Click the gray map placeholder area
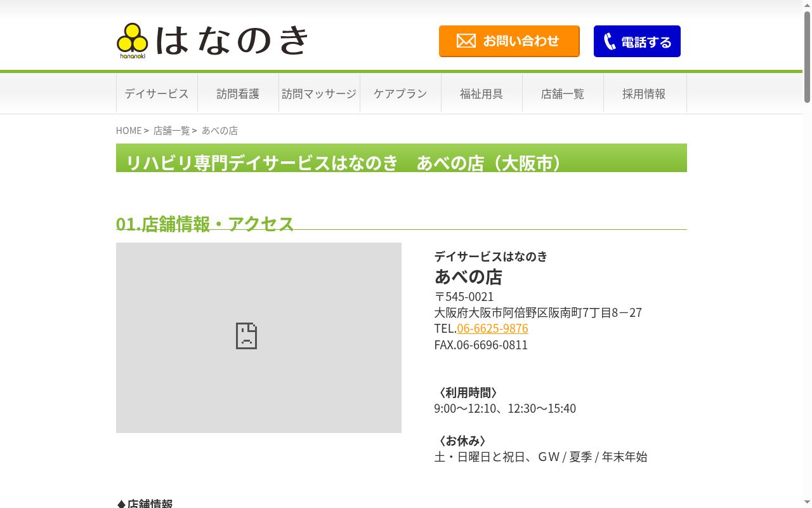812x508 pixels. [x=259, y=338]
